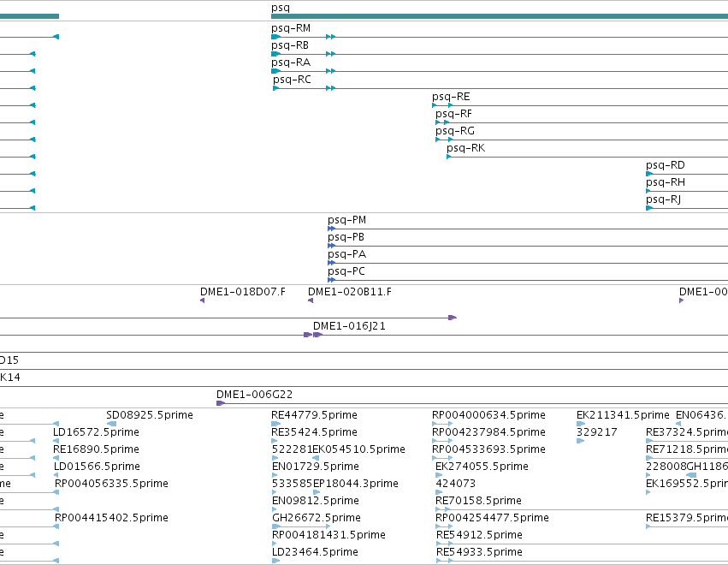Image resolution: width=728 pixels, height=565 pixels.
Task: Select transcript psq-RE
Action: 451,97
